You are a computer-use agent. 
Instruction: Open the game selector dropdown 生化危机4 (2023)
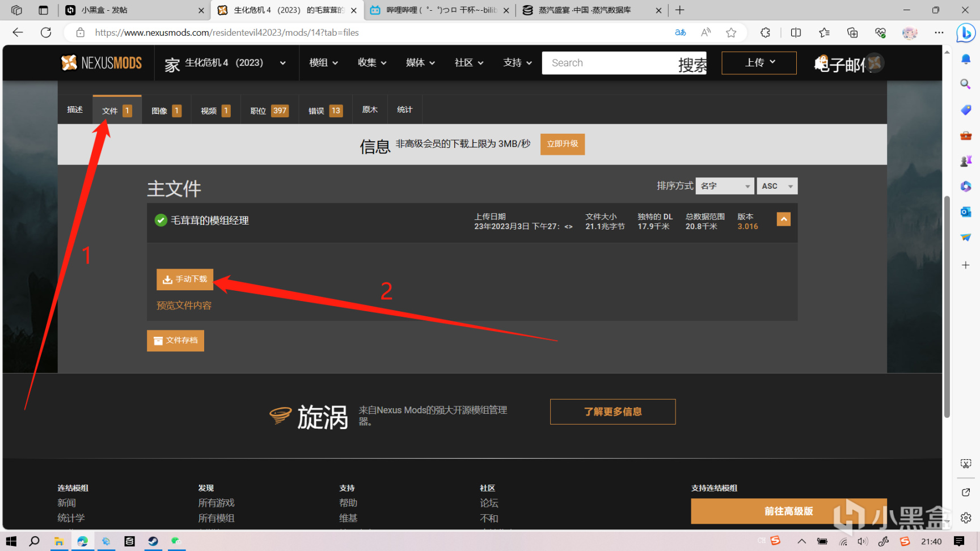(x=225, y=63)
